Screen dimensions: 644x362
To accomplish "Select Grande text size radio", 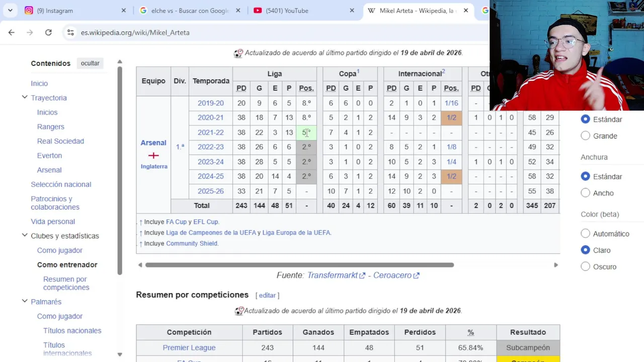I will click(585, 136).
